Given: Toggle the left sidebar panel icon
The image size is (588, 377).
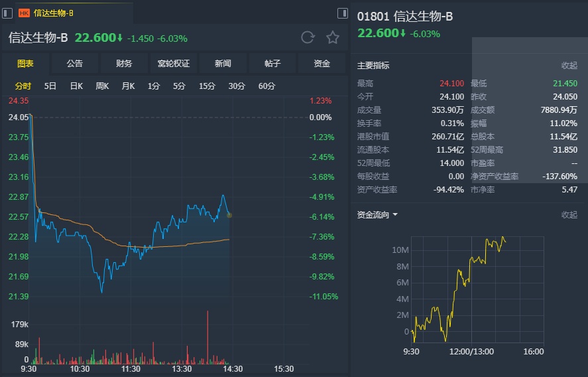Looking at the screenshot, I should point(8,13).
